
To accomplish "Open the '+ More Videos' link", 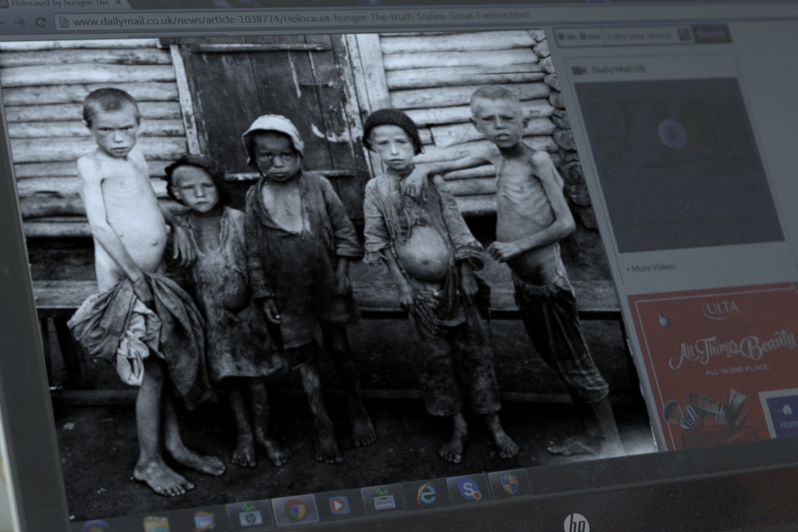I will coord(651,267).
